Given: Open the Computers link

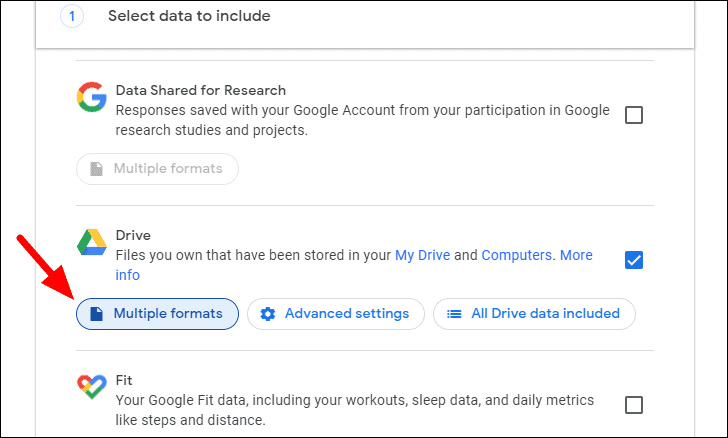Looking at the screenshot, I should [516, 255].
